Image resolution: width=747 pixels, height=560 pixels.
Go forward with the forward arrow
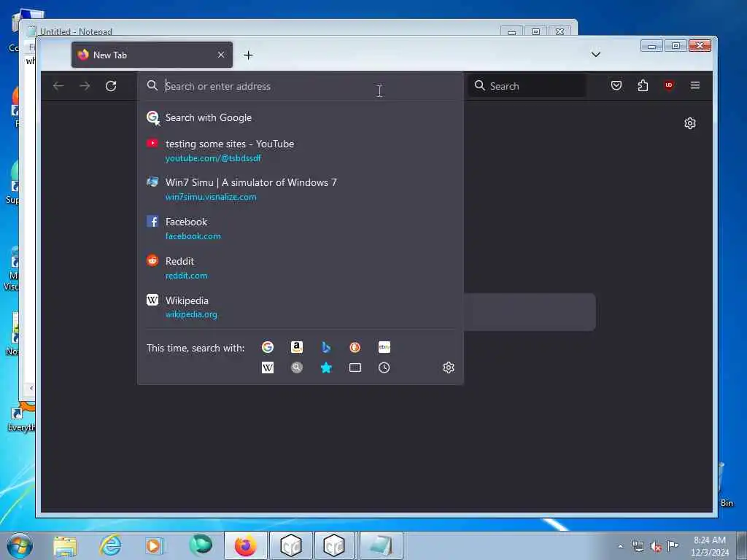[85, 86]
